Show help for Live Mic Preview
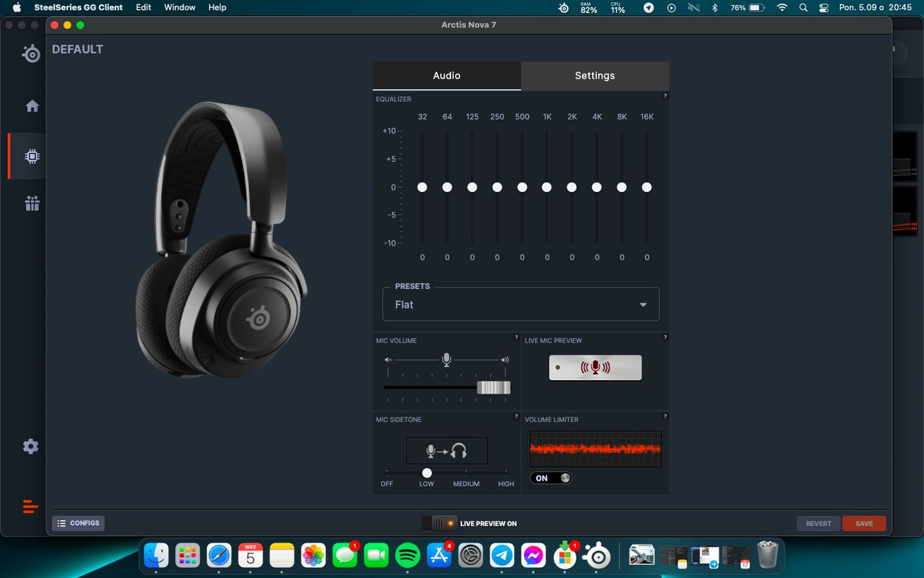Viewport: 924px width, 578px height. click(665, 337)
